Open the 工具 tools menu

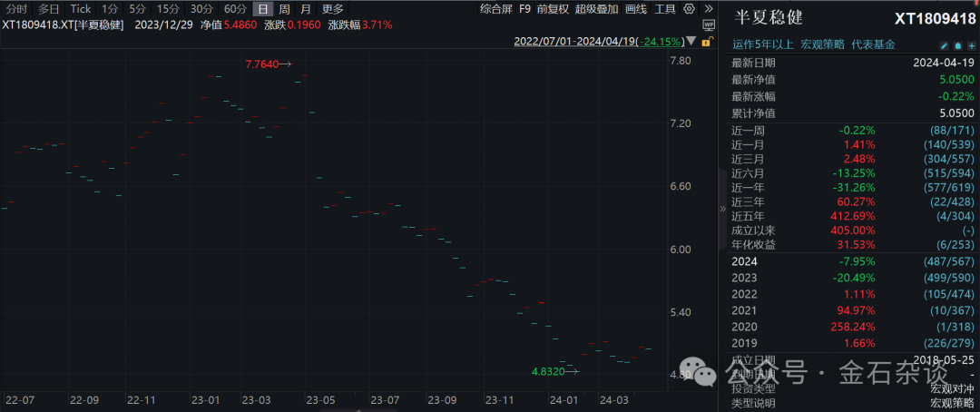[665, 9]
